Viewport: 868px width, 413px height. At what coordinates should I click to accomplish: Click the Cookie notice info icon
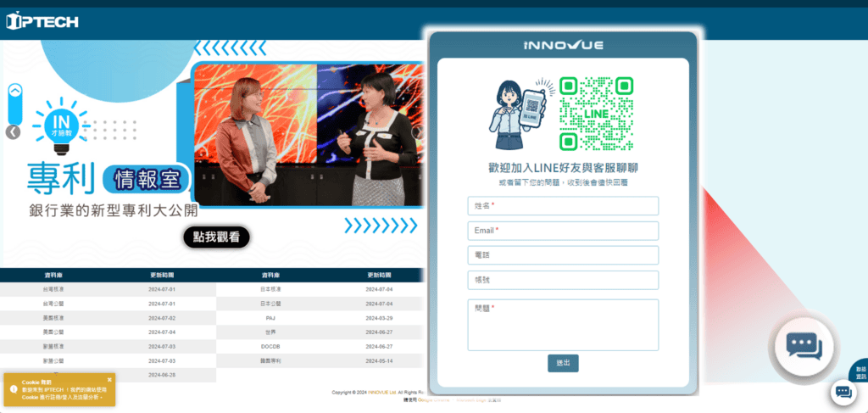coord(13,388)
